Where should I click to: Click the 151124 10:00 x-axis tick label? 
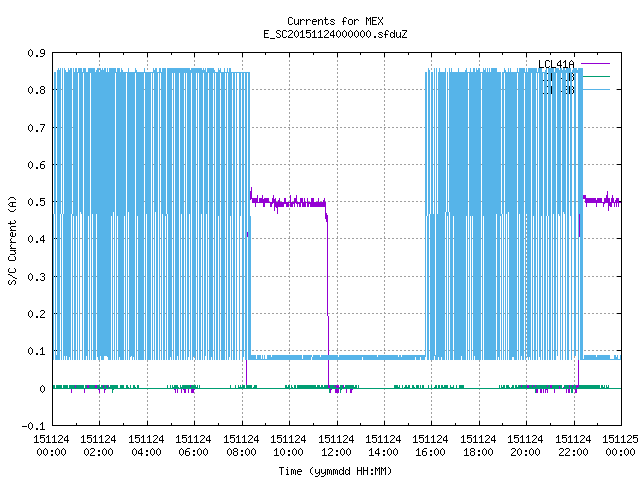289,446
